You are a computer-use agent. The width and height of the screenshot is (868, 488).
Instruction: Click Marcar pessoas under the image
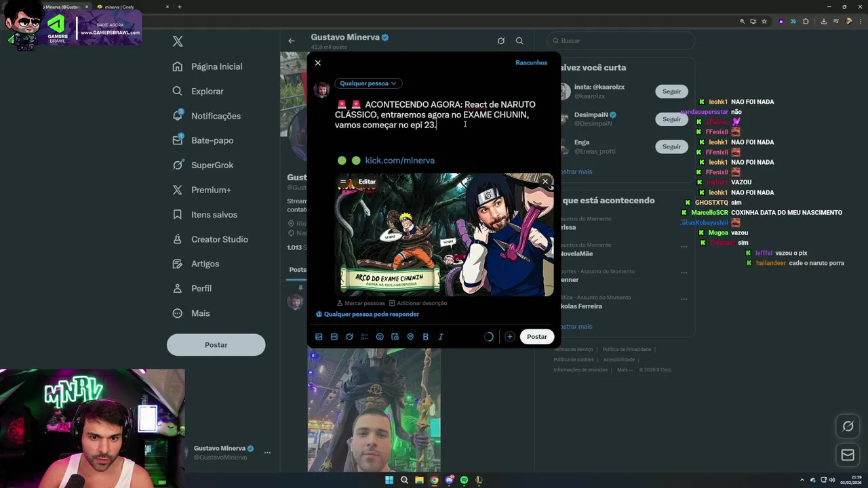pyautogui.click(x=361, y=303)
